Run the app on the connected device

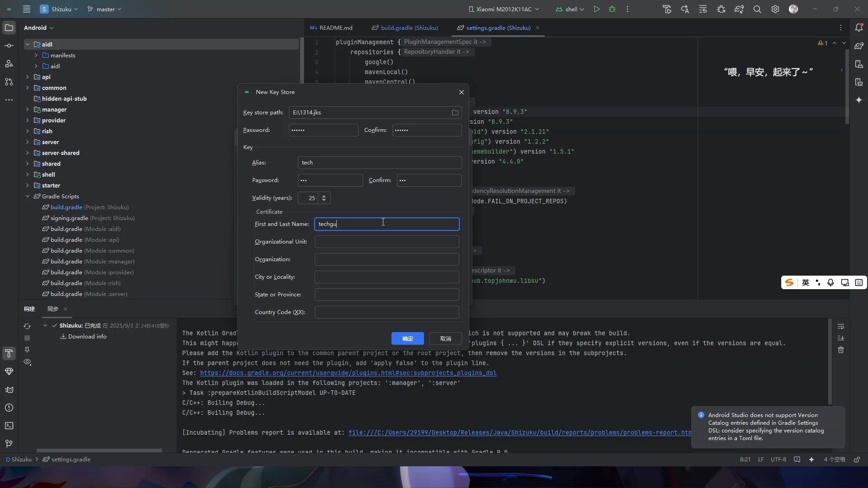pos(596,9)
